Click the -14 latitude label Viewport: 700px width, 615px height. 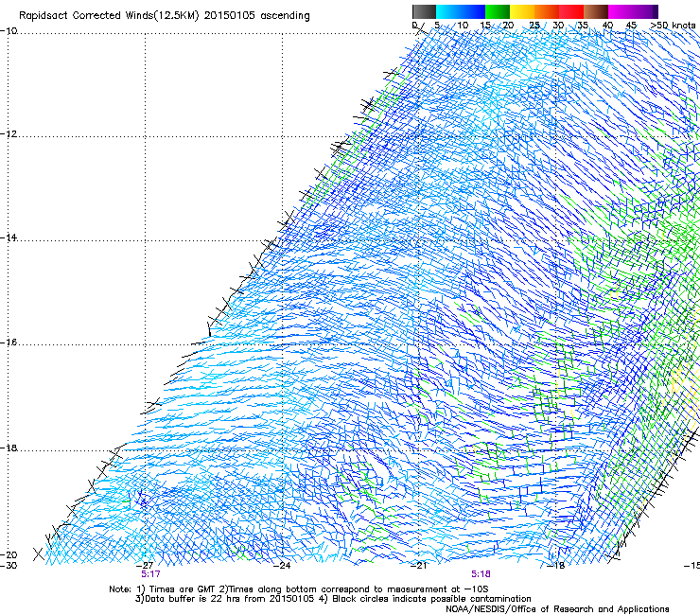tap(9, 238)
